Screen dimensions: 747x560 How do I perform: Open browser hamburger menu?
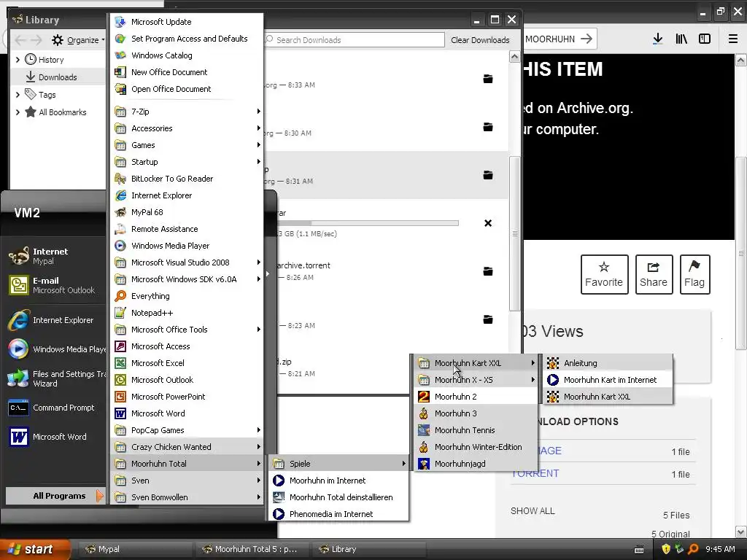tap(733, 39)
